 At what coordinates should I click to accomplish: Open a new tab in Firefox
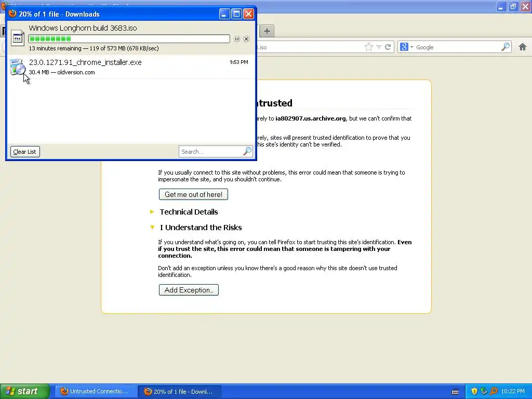point(267,31)
